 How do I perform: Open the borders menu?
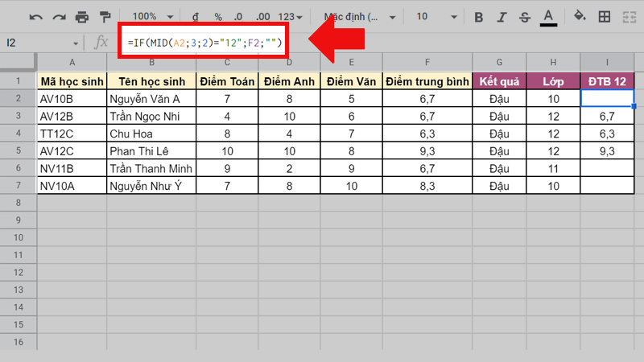pyautogui.click(x=605, y=17)
